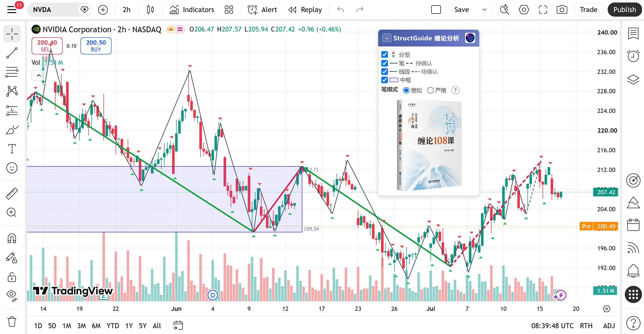
Task: Lock all drawing tools
Action: tap(12, 277)
